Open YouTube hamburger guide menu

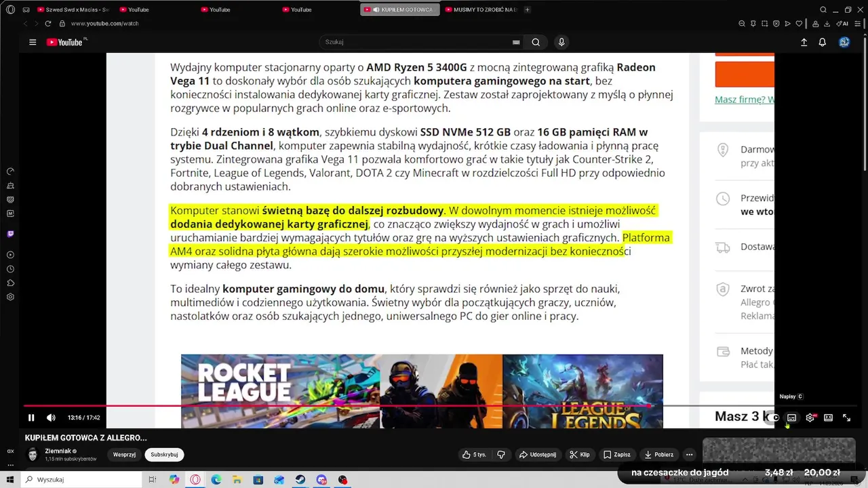33,42
